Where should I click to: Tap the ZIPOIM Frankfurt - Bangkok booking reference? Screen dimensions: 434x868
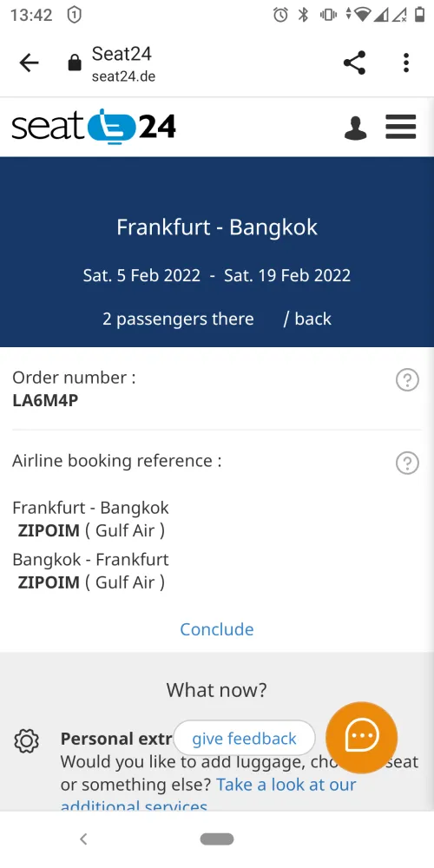(49, 530)
